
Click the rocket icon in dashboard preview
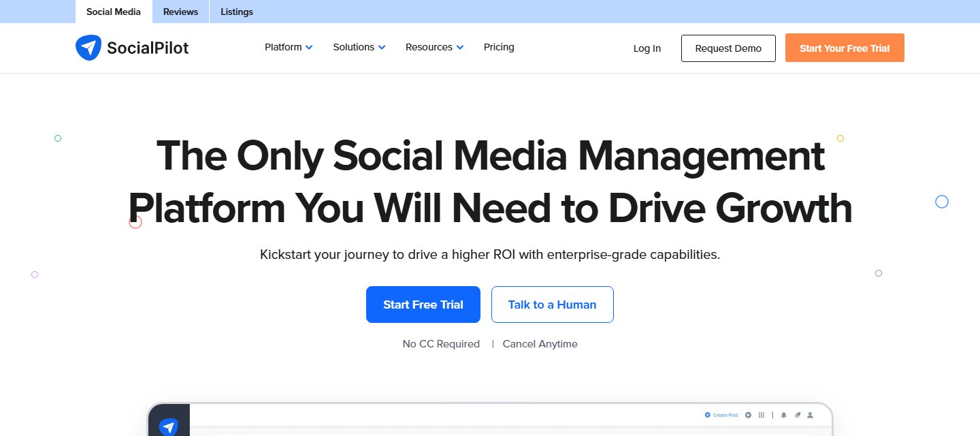tap(797, 415)
